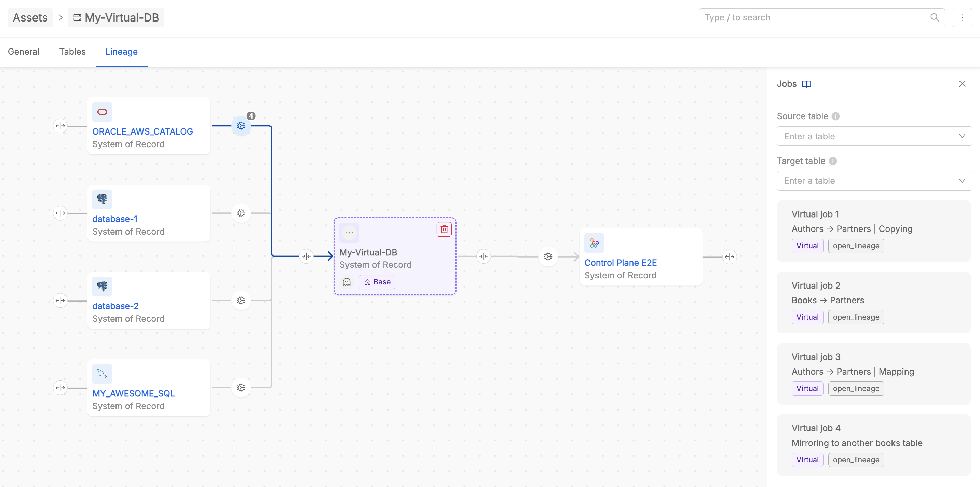Switch to the General tab

[x=24, y=52]
